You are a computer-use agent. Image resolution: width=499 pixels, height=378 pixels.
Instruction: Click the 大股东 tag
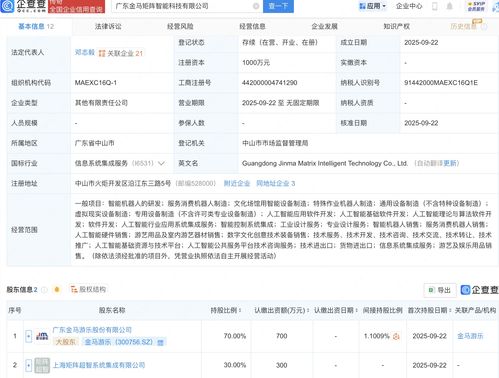(66, 342)
